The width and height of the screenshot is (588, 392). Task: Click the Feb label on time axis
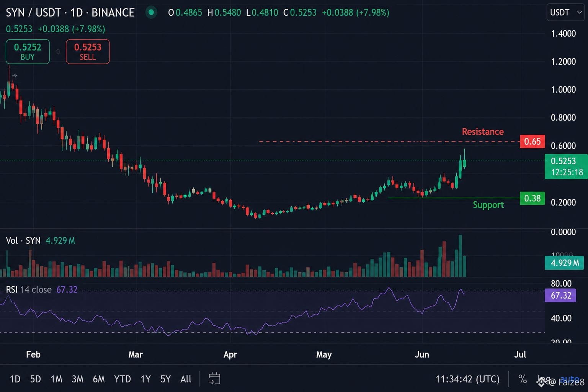(x=33, y=354)
